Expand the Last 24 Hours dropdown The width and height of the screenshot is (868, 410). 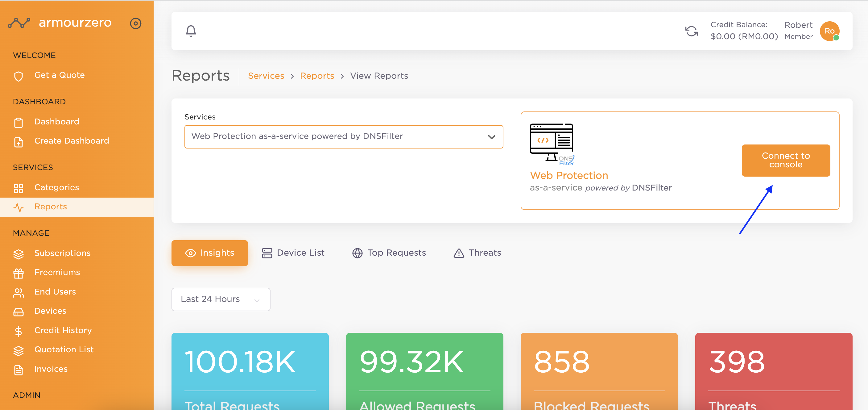pyautogui.click(x=221, y=299)
